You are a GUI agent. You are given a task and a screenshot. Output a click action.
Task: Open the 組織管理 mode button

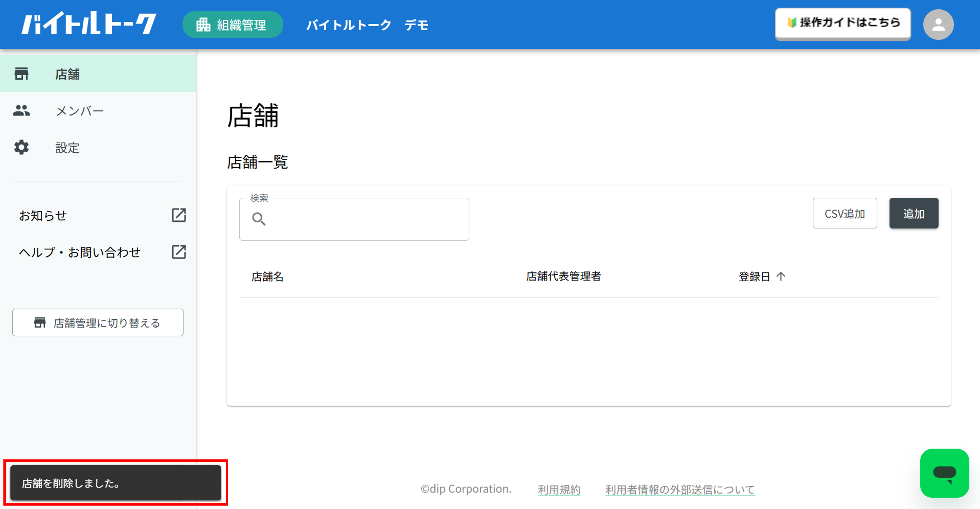click(233, 25)
